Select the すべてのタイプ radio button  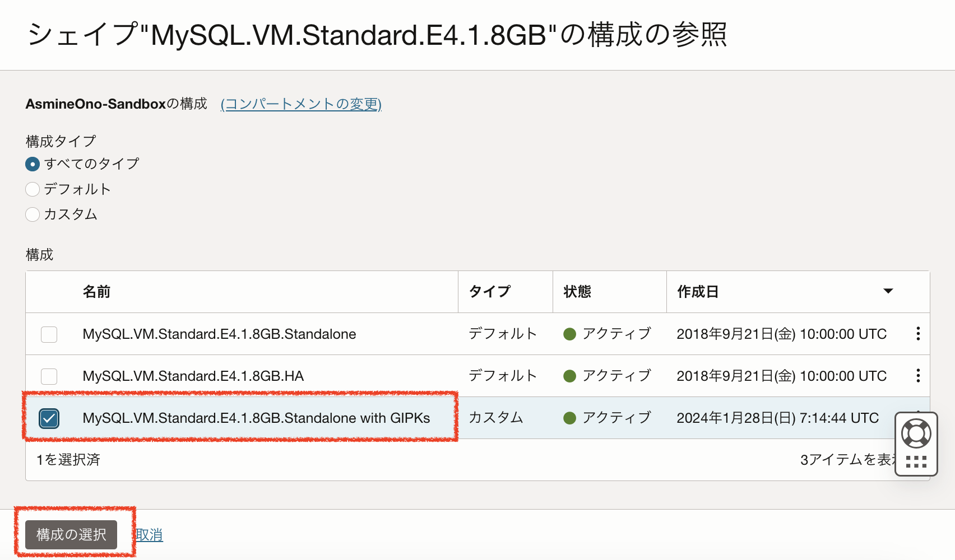point(33,164)
